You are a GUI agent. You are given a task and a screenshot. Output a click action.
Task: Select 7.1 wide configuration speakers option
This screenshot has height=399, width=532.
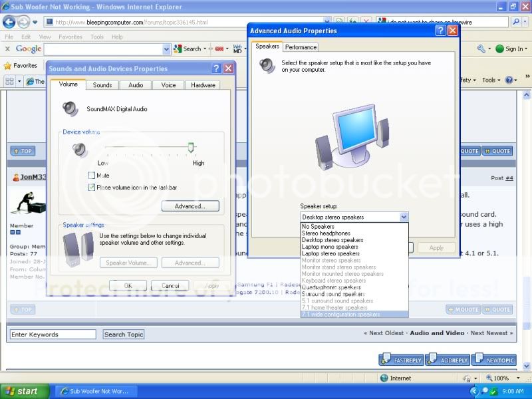pyautogui.click(x=340, y=315)
